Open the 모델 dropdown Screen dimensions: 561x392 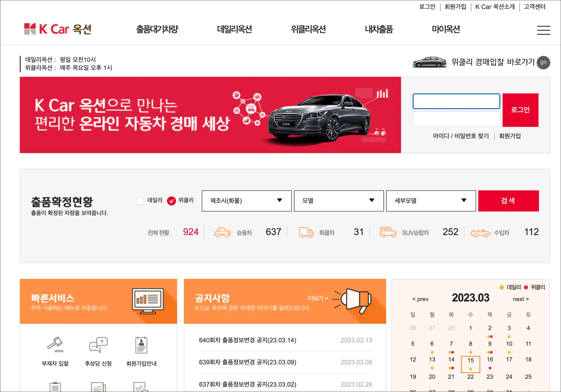coord(339,201)
